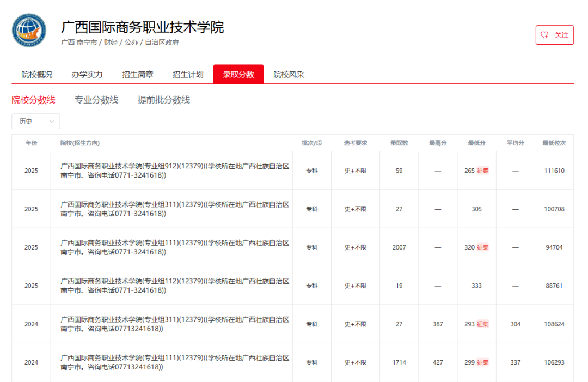Click the 2025 专业组311 school name text

pos(175,209)
